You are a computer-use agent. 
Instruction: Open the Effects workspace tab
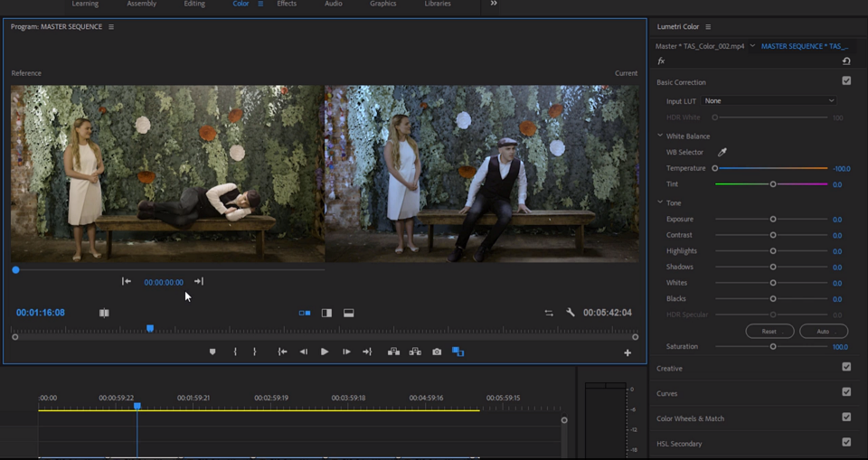tap(287, 4)
